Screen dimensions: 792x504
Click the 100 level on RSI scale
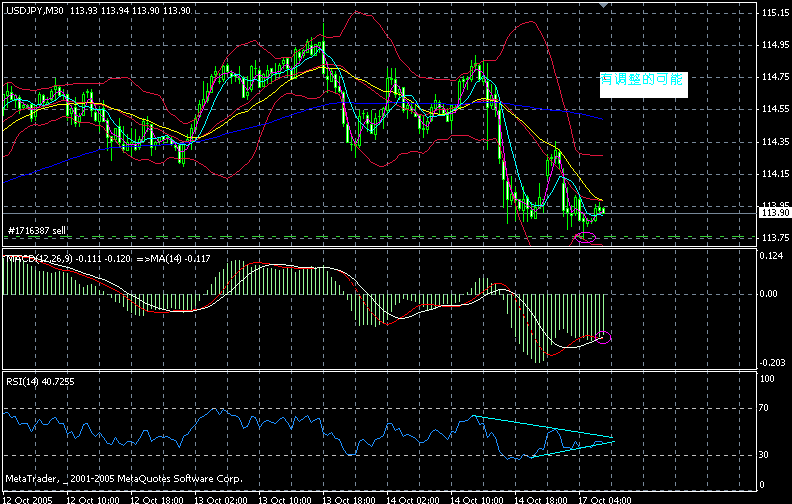click(x=767, y=379)
